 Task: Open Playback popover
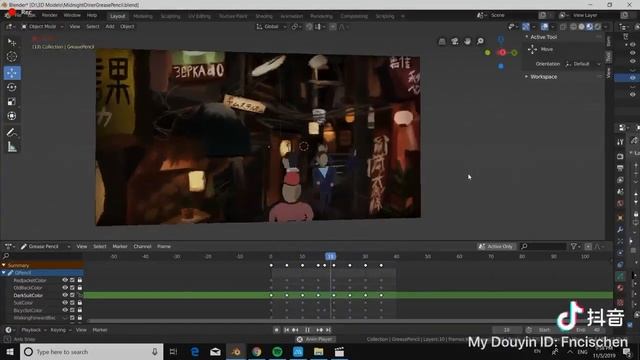coord(33,330)
